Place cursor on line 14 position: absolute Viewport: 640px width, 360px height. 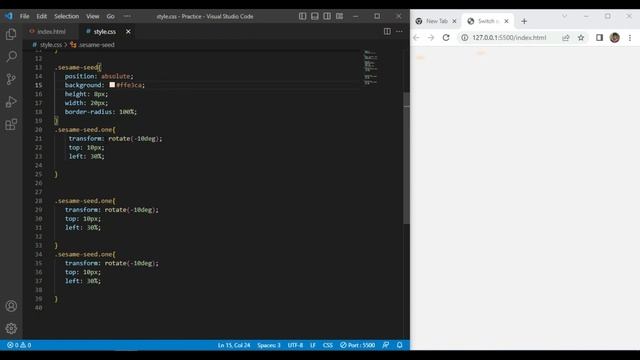pyautogui.click(x=99, y=76)
